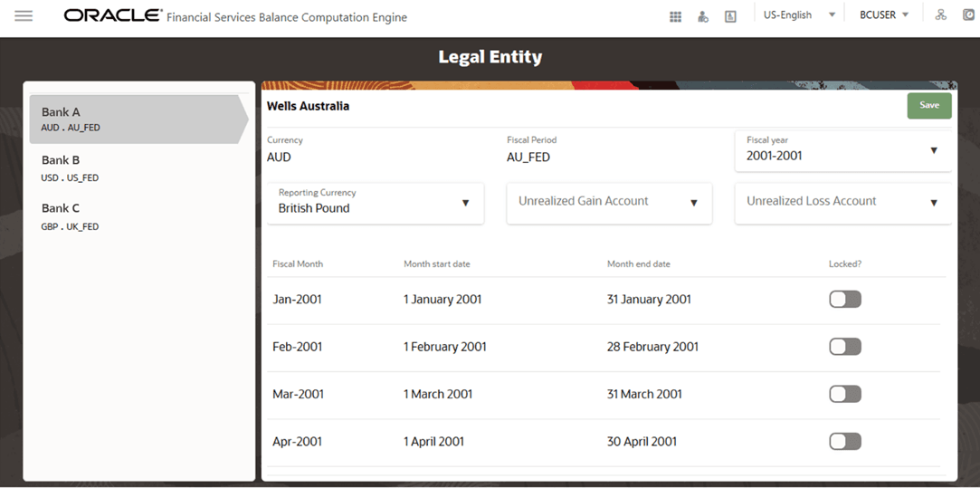Select Bank B legal entity
The height and width of the screenshot is (488, 980).
click(x=138, y=167)
